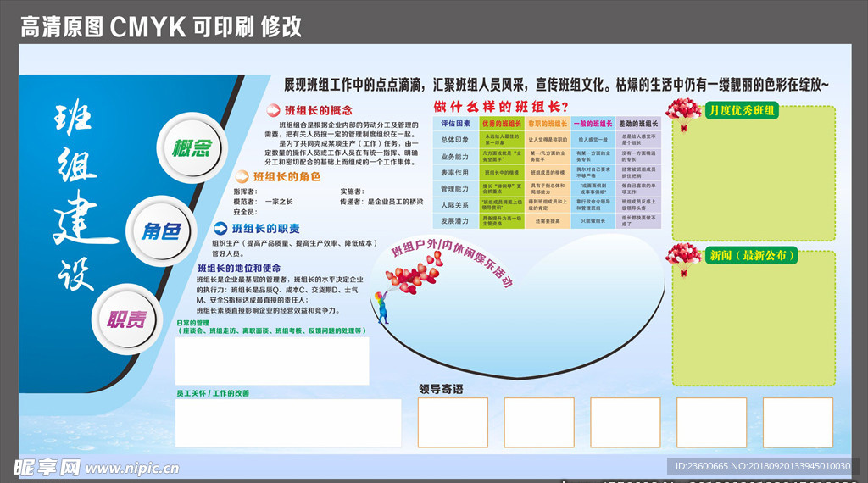Select the 新闻（最新公布）green label
868x483 pixels.
(752, 255)
